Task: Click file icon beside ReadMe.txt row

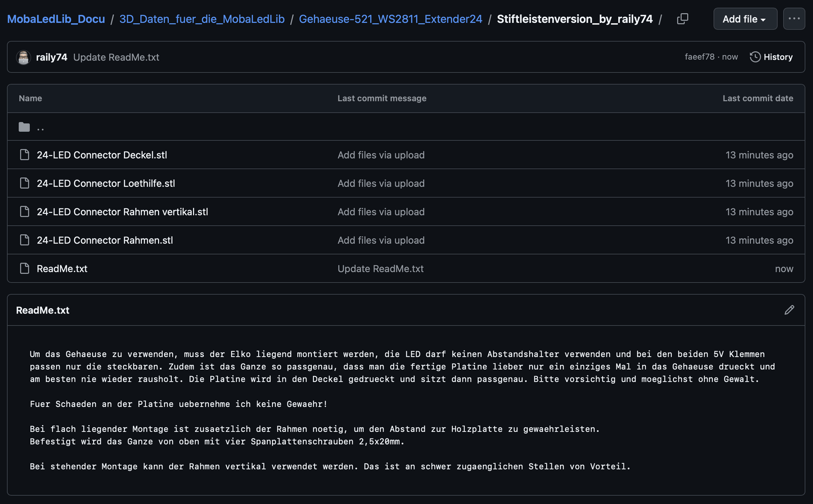Action: coord(24,269)
